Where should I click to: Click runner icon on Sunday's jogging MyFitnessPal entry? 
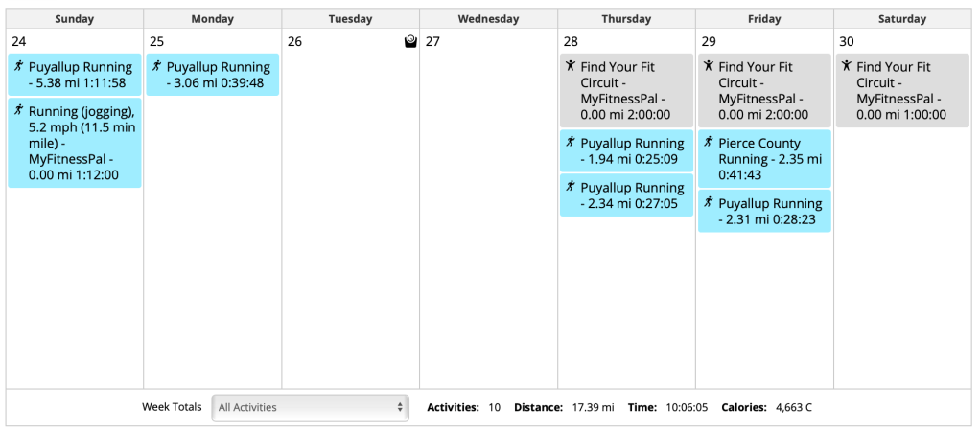[x=18, y=110]
